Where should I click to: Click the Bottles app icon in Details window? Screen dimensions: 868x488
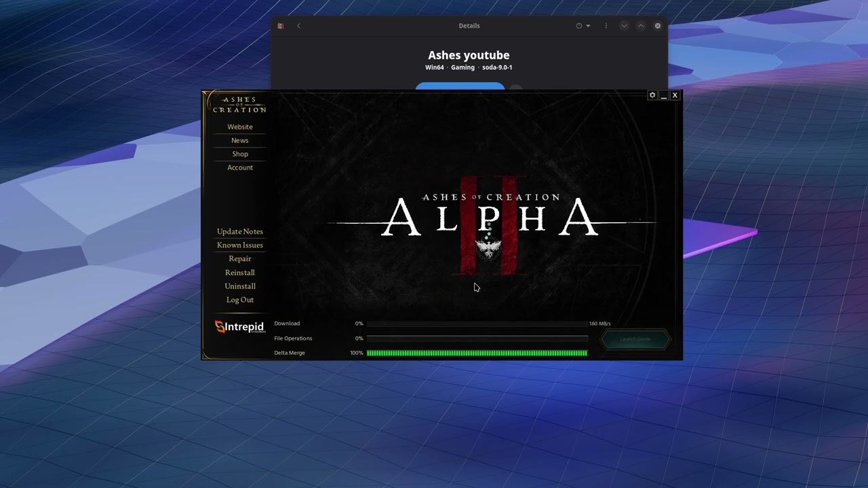281,26
